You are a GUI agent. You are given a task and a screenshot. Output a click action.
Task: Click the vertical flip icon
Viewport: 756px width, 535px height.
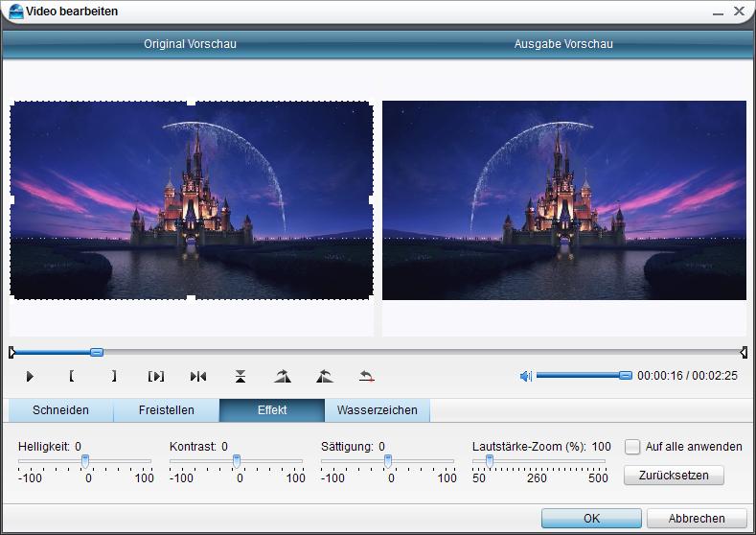point(241,377)
